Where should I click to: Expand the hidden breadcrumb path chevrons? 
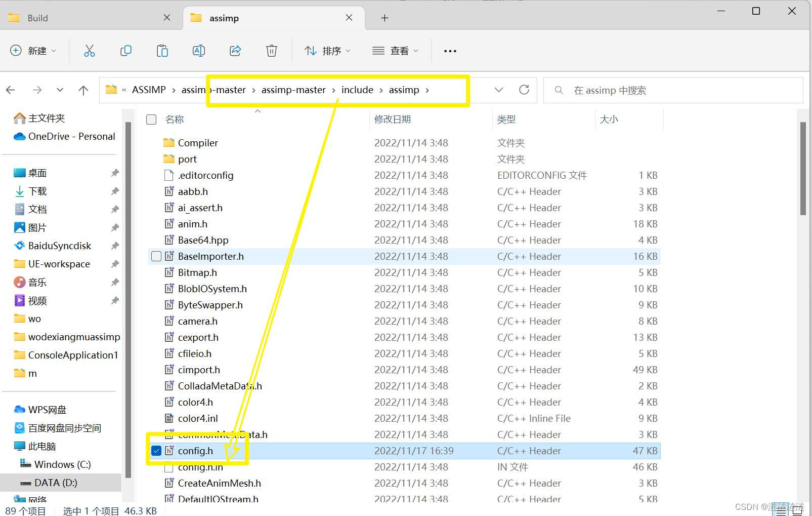pos(124,90)
